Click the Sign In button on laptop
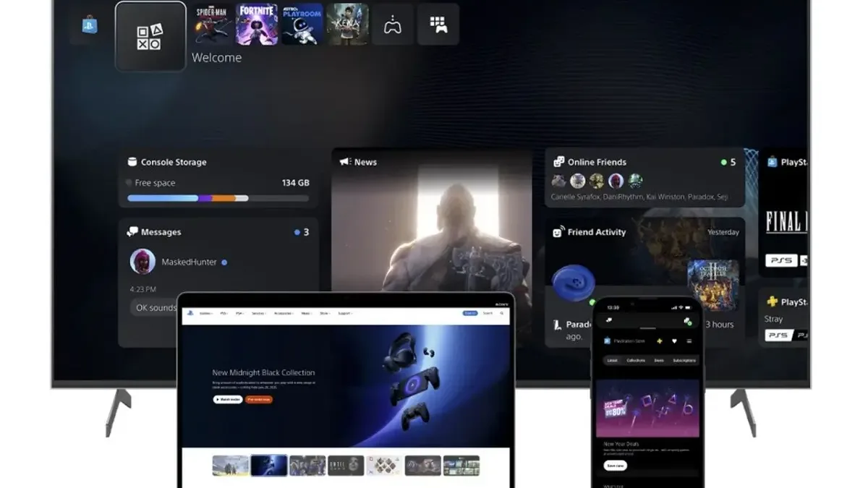Viewport: 868px width, 488px height. point(470,313)
